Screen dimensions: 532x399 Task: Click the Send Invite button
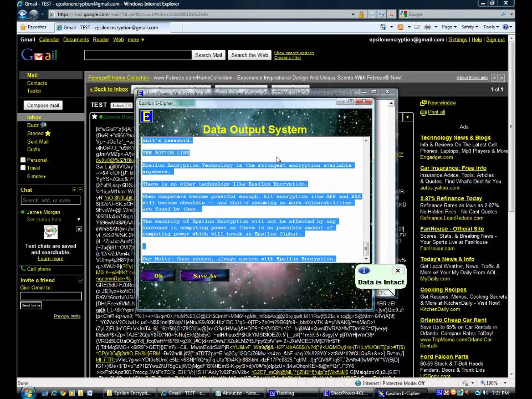tap(31, 305)
